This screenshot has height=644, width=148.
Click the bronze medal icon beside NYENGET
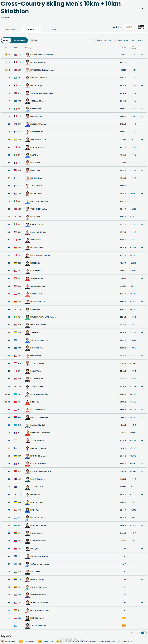(6, 70)
